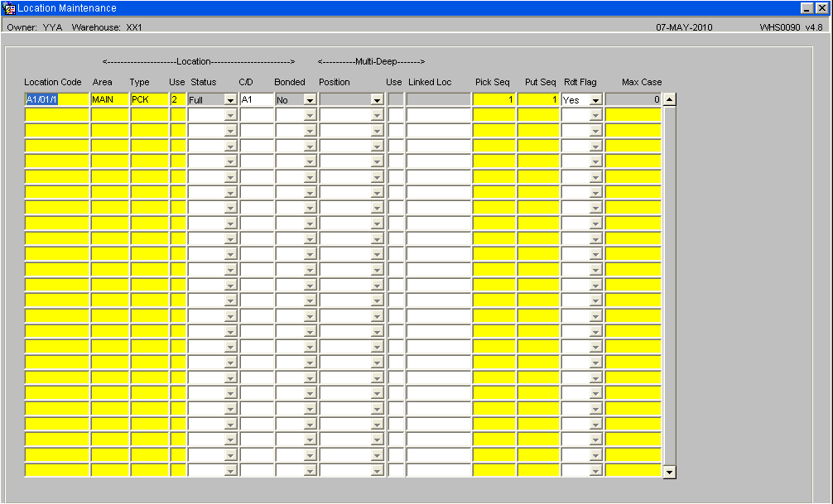
Task: Click the Owner: YYA label
Action: click(35, 27)
